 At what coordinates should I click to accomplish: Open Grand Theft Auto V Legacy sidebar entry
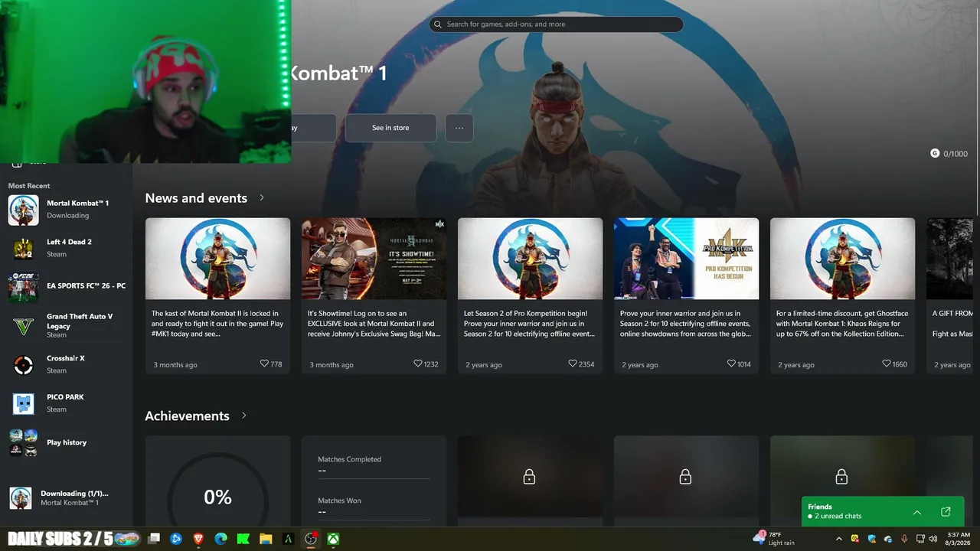(67, 326)
